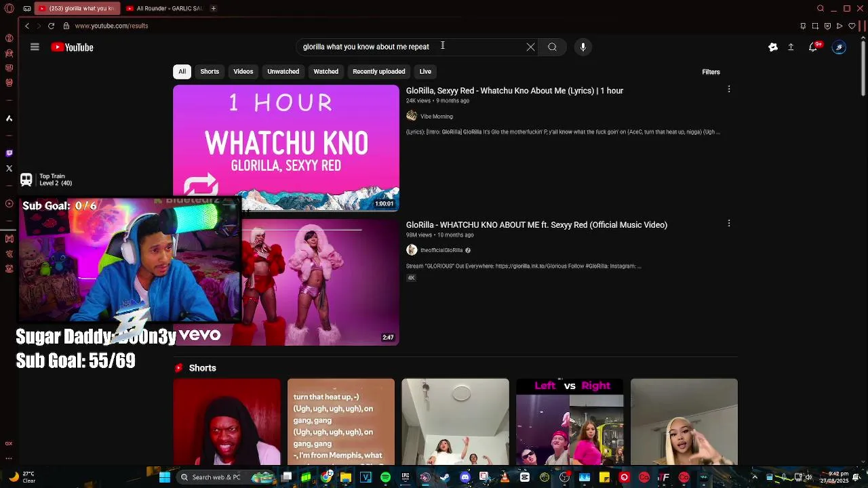Click the star-shaped icon beside the upload arrow
Viewport: 868px width, 488px height.
pos(772,47)
